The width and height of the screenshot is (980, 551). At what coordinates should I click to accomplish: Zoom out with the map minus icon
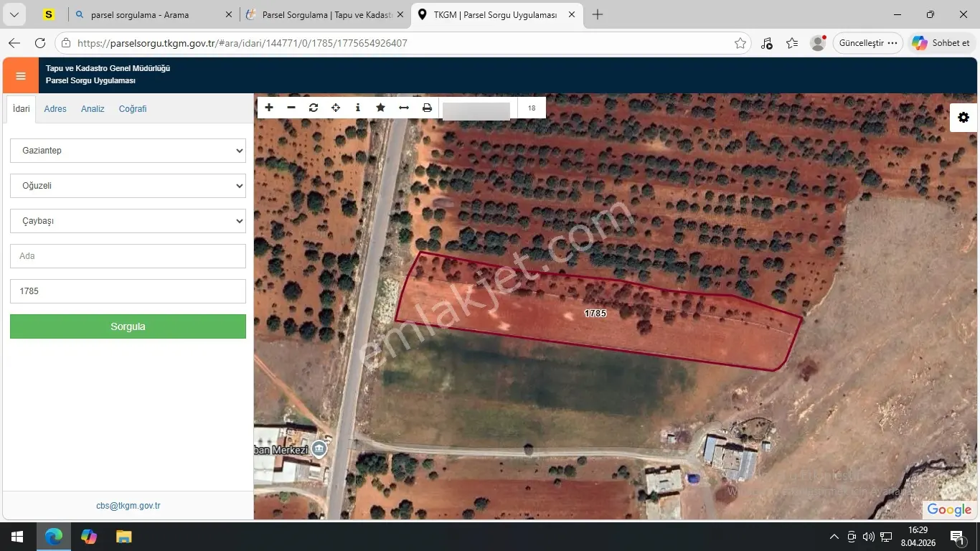pos(291,108)
